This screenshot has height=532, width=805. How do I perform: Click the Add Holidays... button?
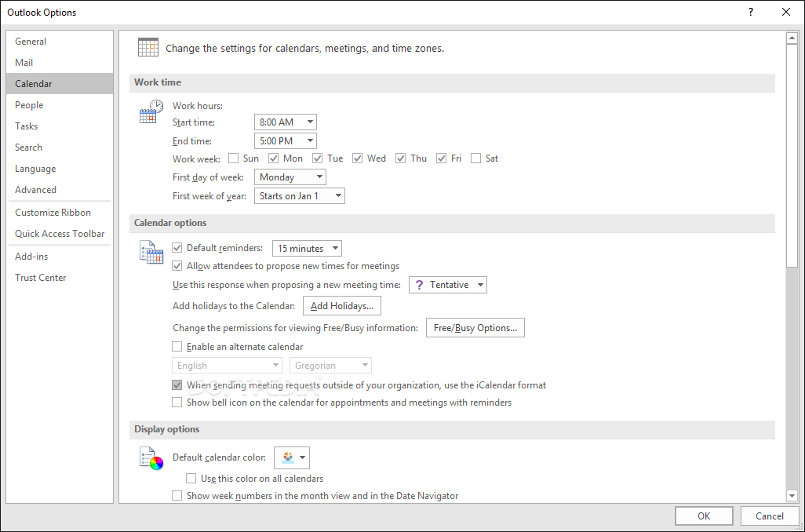(x=342, y=306)
